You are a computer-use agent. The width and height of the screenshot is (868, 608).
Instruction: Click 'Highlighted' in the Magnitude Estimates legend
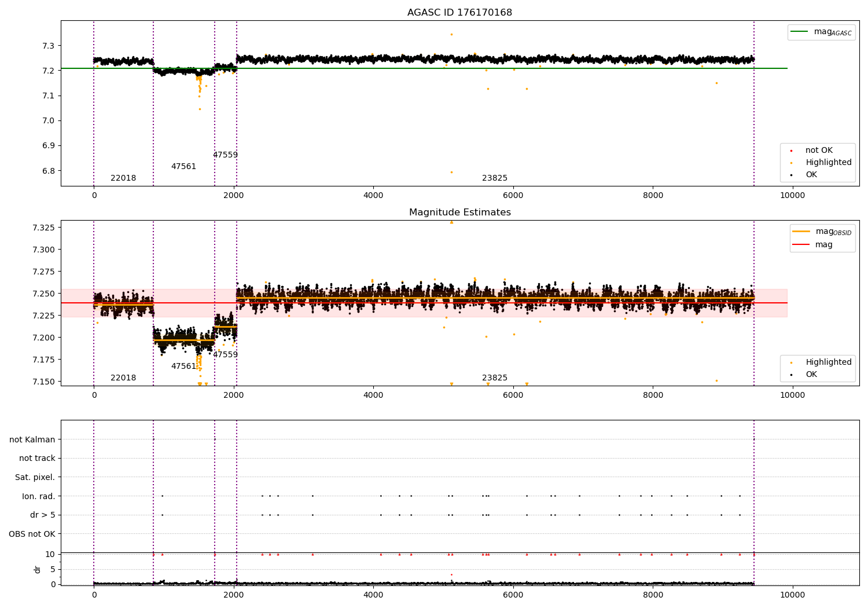[828, 362]
